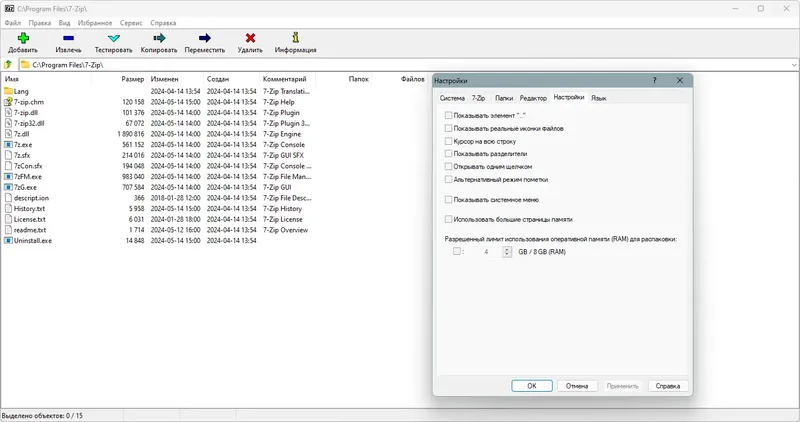Select the 7-zip.chm help file icon
800x422 pixels.
coord(8,102)
